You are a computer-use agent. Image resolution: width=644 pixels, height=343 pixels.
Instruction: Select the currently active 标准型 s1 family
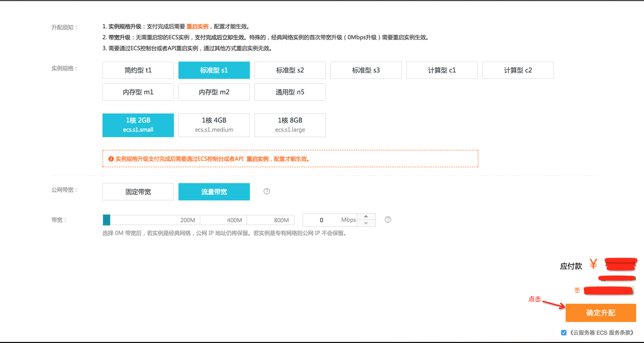pos(214,70)
